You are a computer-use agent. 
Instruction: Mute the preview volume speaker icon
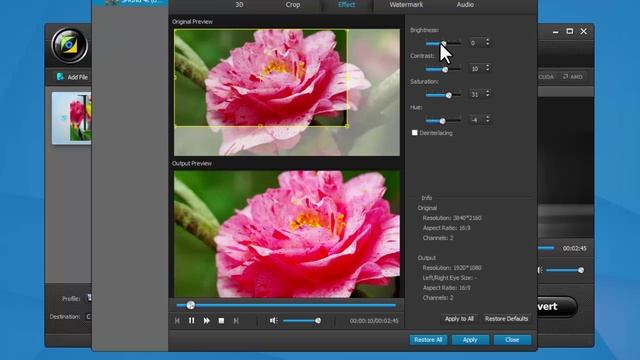(x=273, y=321)
